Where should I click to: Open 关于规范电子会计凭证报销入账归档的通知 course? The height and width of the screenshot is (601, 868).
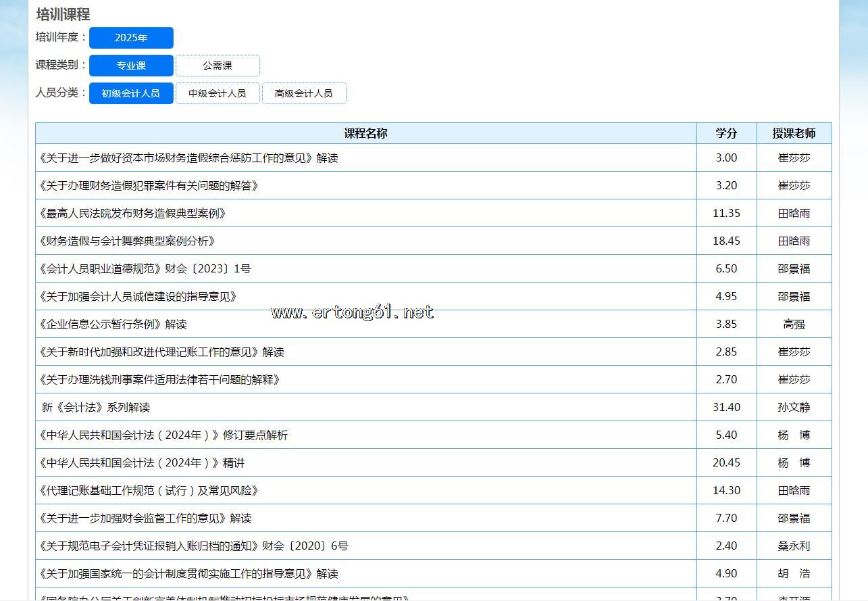(194, 546)
